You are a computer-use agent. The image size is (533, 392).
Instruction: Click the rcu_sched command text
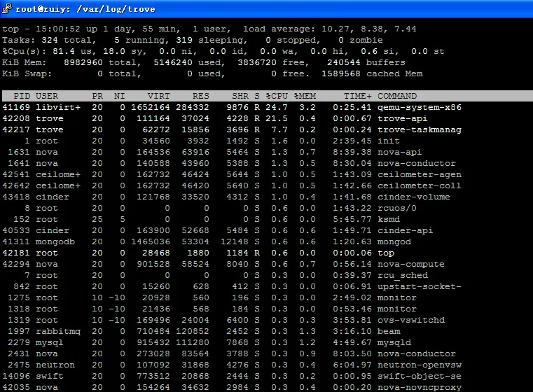click(403, 276)
